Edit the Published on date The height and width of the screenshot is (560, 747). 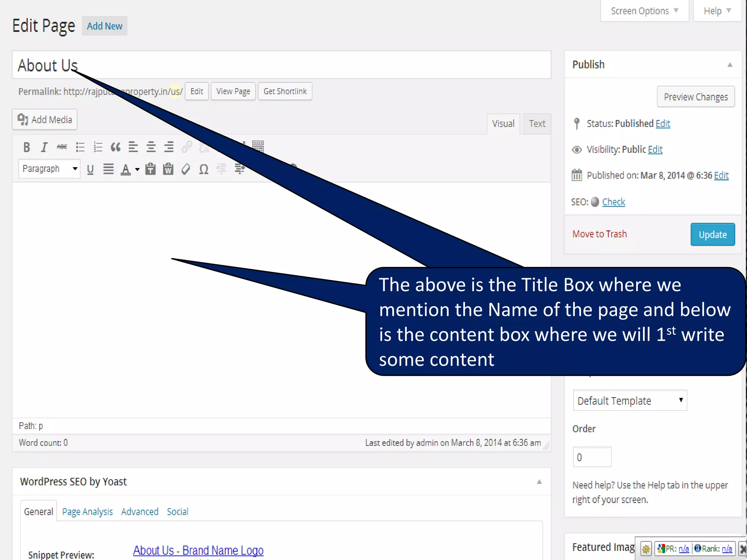721,175
